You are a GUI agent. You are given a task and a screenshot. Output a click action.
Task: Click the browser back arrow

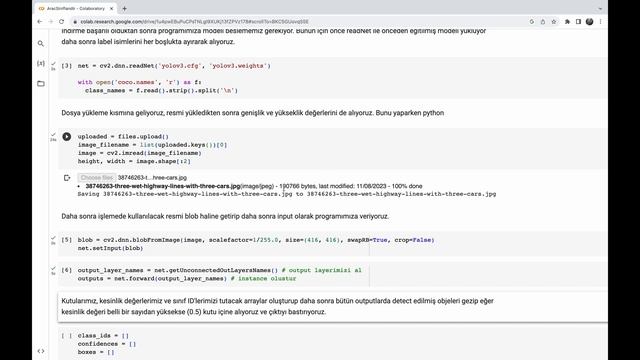[40, 22]
